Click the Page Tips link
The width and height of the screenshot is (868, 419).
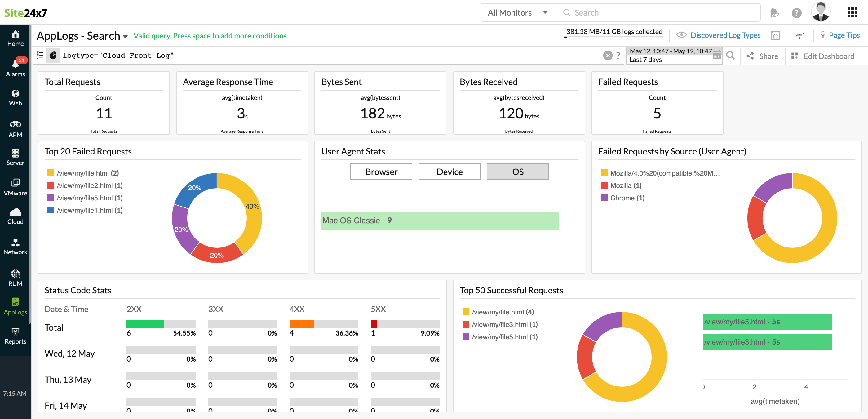click(840, 35)
